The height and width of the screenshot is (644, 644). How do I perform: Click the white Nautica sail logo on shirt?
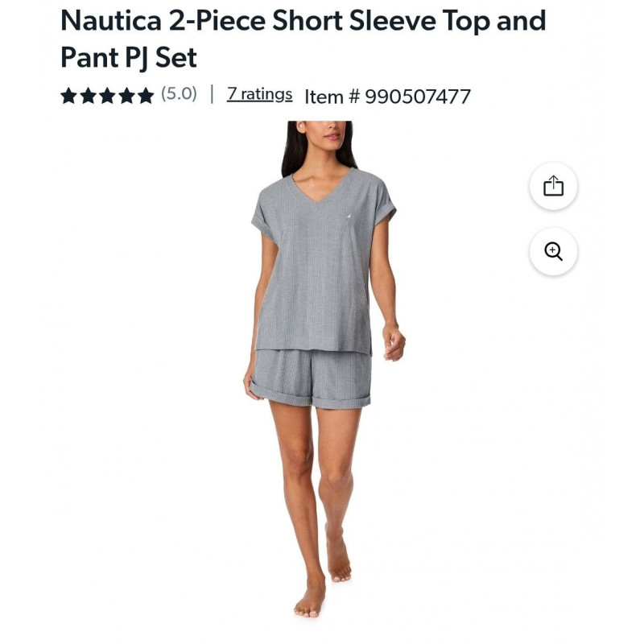coord(350,214)
